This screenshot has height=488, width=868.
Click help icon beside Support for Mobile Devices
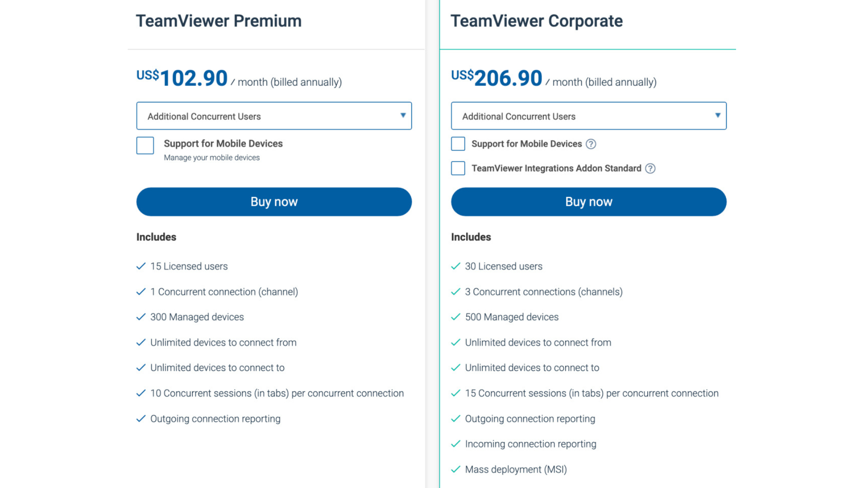(591, 144)
